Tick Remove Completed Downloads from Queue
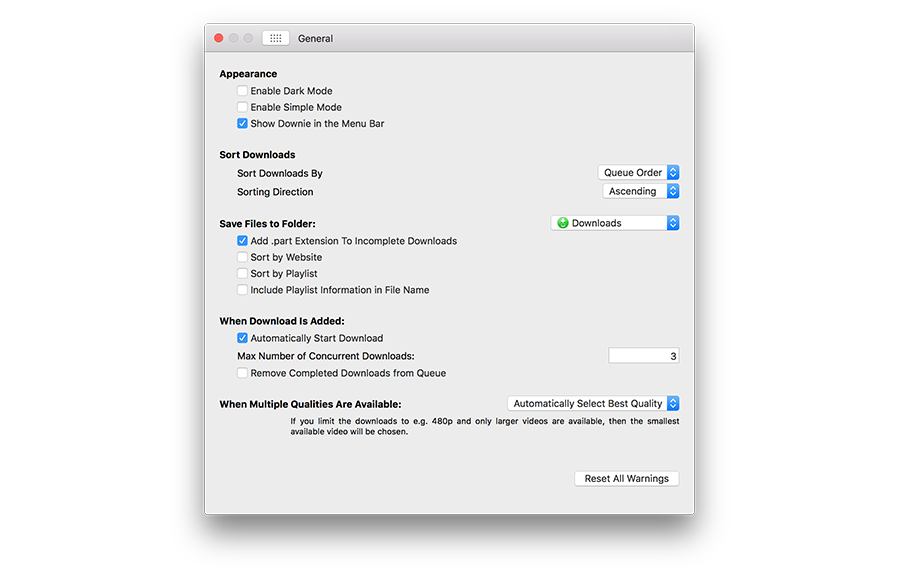Image resolution: width=900 pixels, height=574 pixels. pyautogui.click(x=242, y=373)
